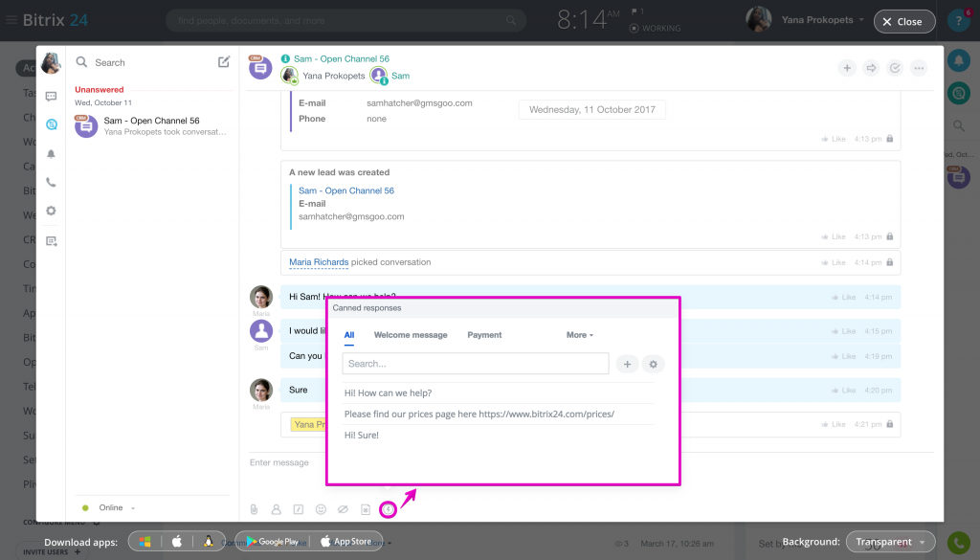
Task: Click messenger contact Search field
Action: [145, 62]
